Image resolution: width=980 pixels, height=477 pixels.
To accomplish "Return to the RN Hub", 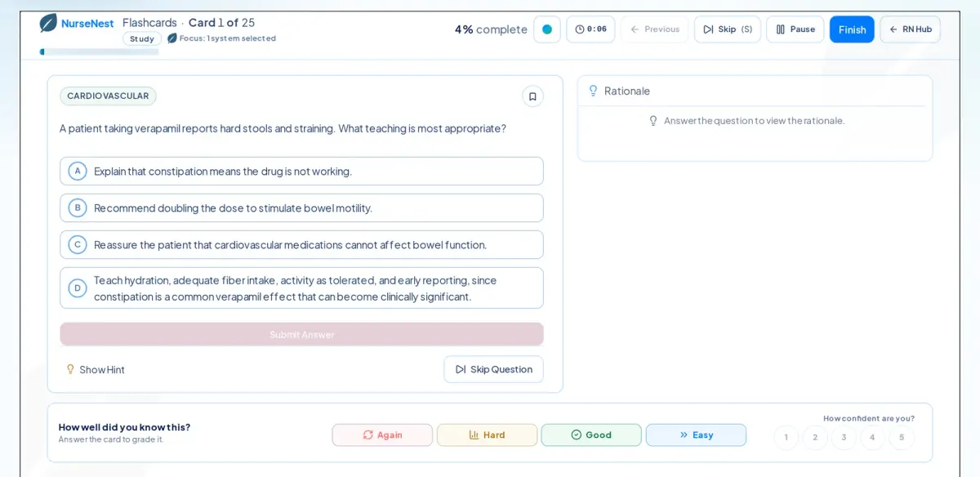I will [910, 29].
